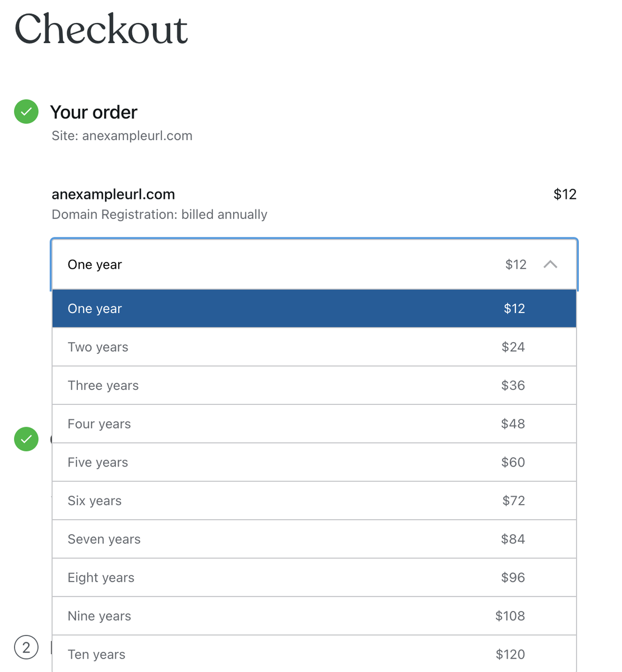Click the Your order heading
This screenshot has height=672, width=622.
click(94, 112)
